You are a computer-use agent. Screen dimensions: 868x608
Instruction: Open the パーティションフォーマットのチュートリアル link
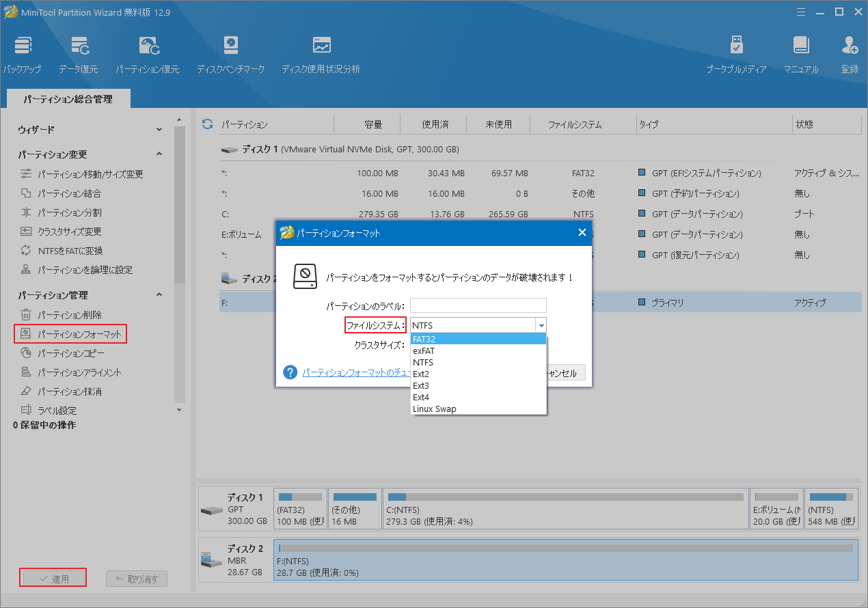tap(356, 373)
